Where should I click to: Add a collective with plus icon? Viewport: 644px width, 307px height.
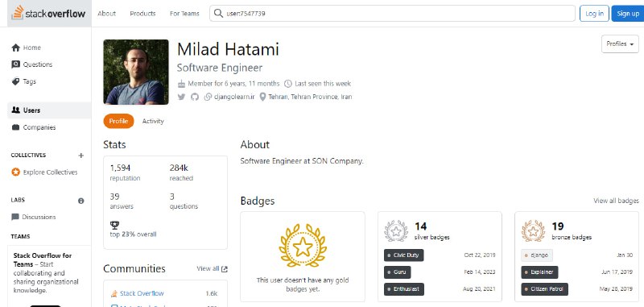[x=81, y=156]
